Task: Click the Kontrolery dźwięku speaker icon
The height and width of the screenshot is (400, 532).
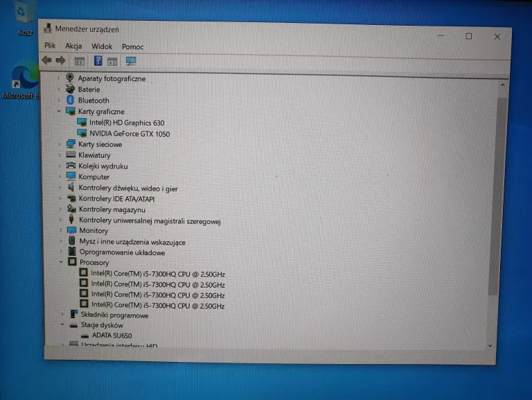Action: 71,187
